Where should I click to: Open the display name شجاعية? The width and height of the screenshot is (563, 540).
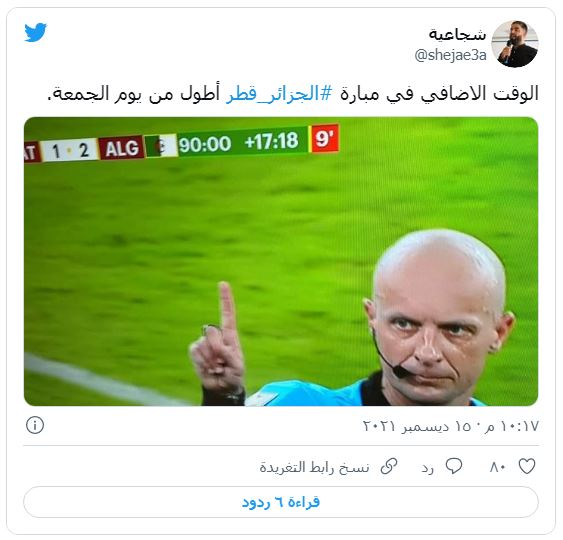[457, 34]
